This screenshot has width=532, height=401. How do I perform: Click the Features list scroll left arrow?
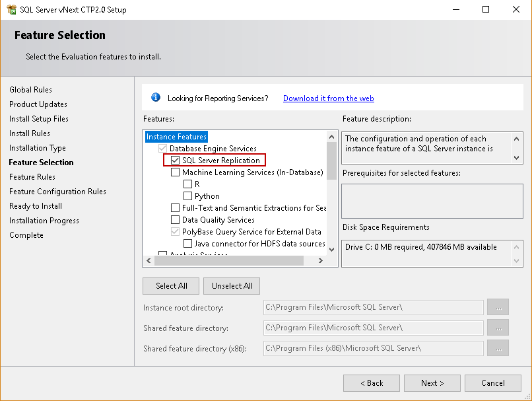click(149, 260)
